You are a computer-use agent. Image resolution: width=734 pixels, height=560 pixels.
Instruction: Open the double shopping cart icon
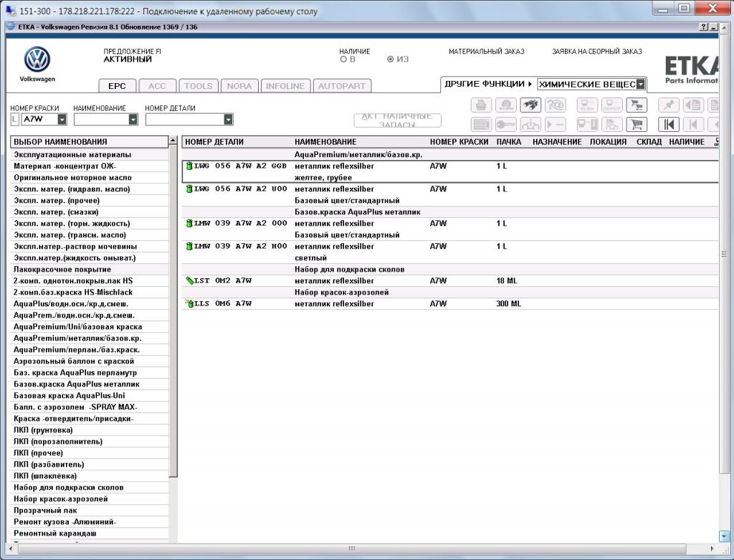637,105
